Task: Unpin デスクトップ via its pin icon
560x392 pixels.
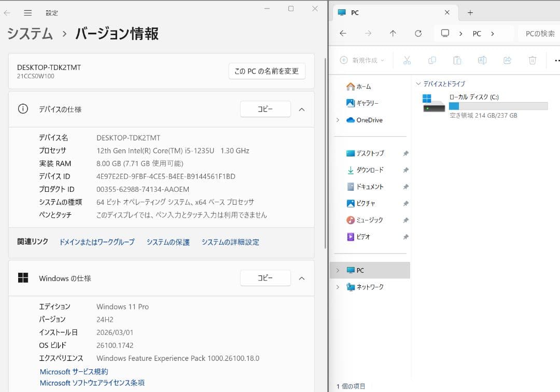Action: click(405, 153)
